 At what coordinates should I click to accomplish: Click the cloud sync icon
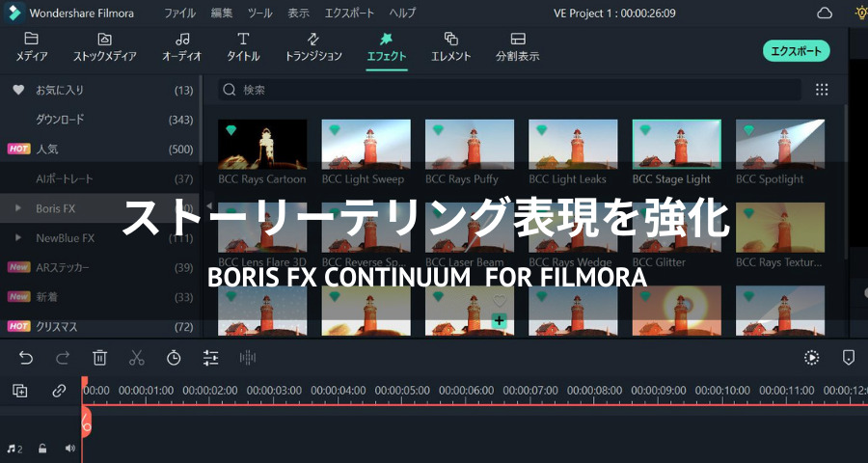[x=825, y=13]
